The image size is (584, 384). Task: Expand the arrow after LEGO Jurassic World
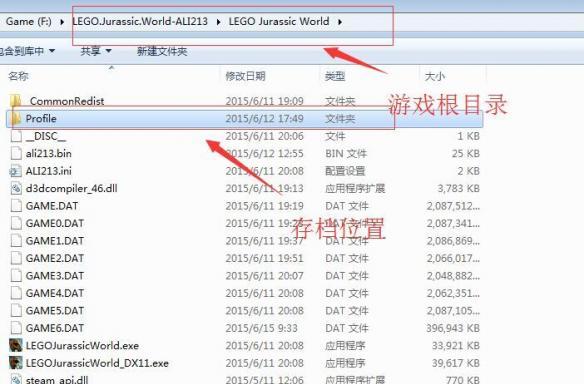(340, 22)
